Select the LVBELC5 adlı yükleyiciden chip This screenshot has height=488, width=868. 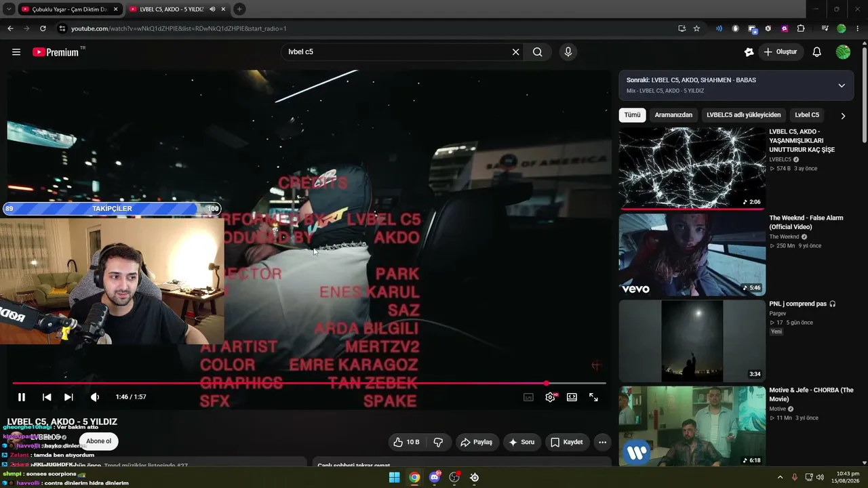click(x=744, y=115)
